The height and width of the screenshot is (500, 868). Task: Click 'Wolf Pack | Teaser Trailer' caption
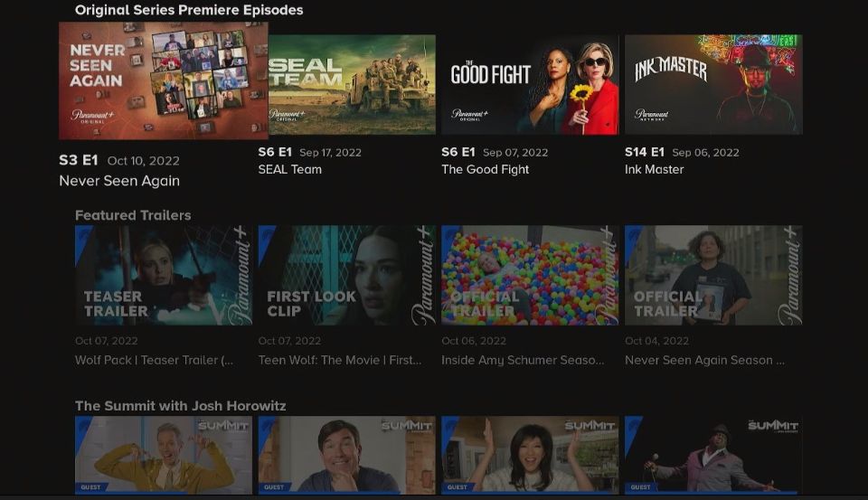[x=154, y=360]
